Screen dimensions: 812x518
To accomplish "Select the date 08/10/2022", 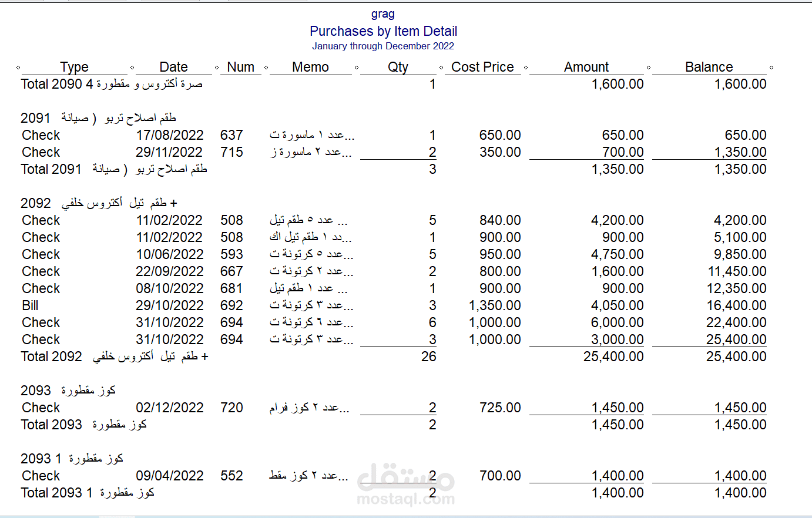I will pos(170,288).
